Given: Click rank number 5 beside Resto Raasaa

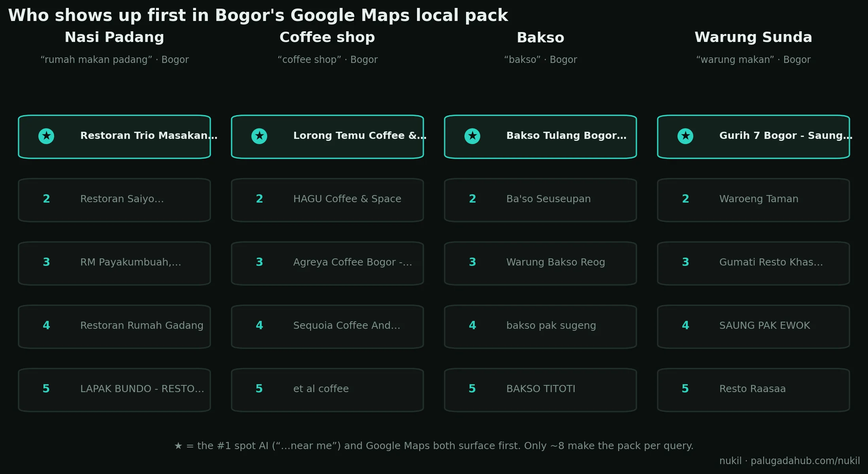Looking at the screenshot, I should [x=685, y=389].
